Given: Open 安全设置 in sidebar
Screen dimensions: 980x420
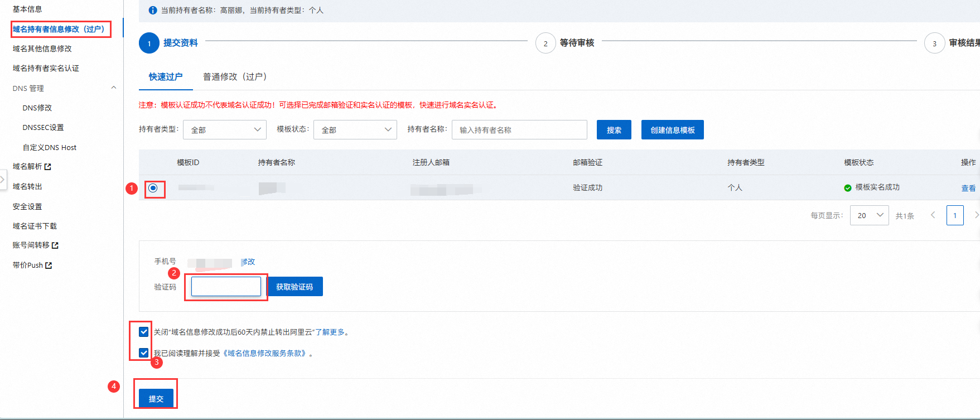Looking at the screenshot, I should 27,206.
